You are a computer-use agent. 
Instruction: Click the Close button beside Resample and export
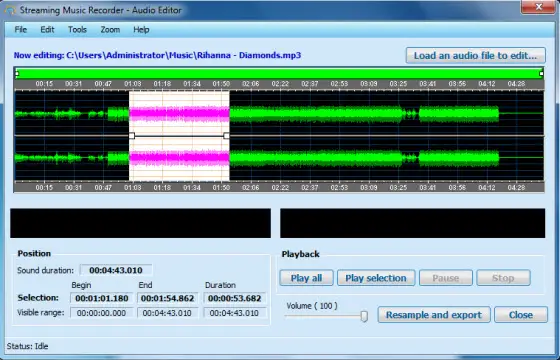tap(521, 315)
